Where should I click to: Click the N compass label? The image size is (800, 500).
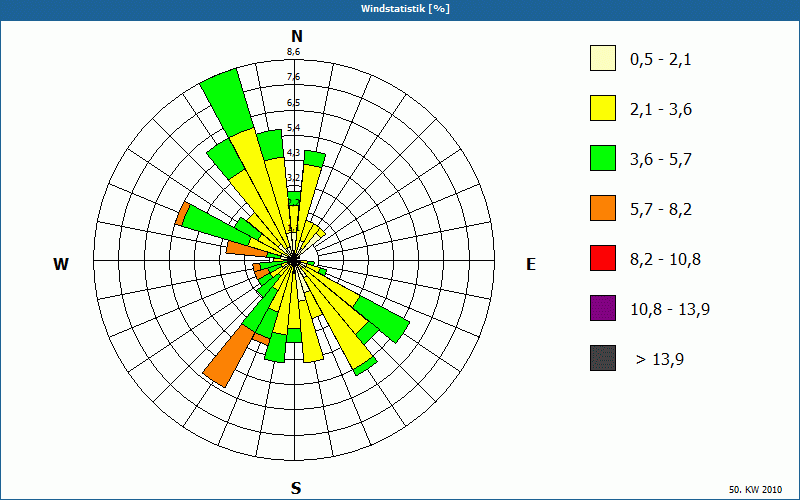[x=297, y=36]
